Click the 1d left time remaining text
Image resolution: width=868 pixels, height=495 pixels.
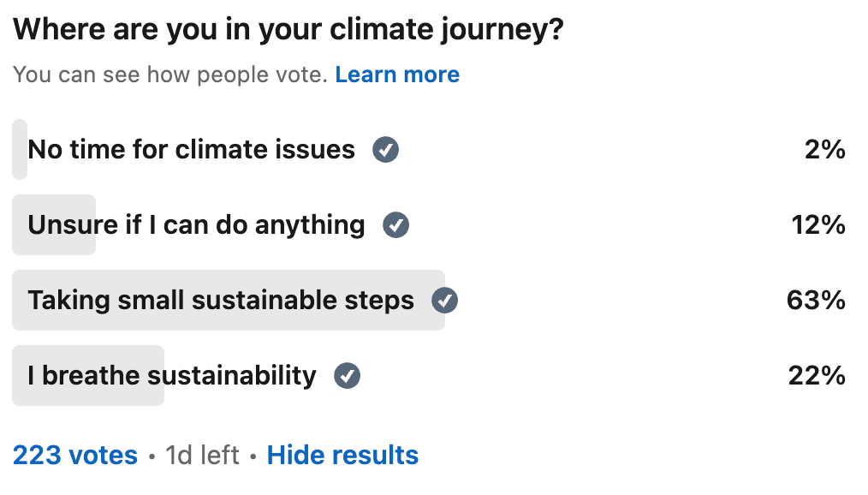pyautogui.click(x=202, y=455)
